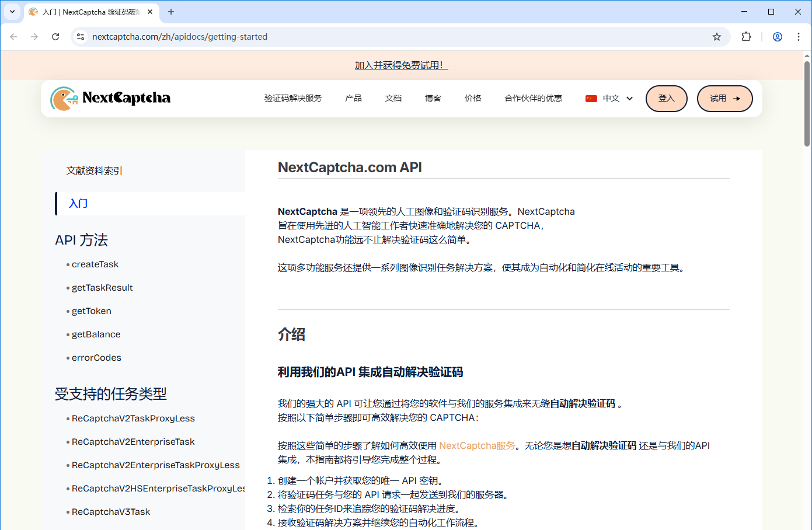Click the 试用 trial button

[724, 99]
